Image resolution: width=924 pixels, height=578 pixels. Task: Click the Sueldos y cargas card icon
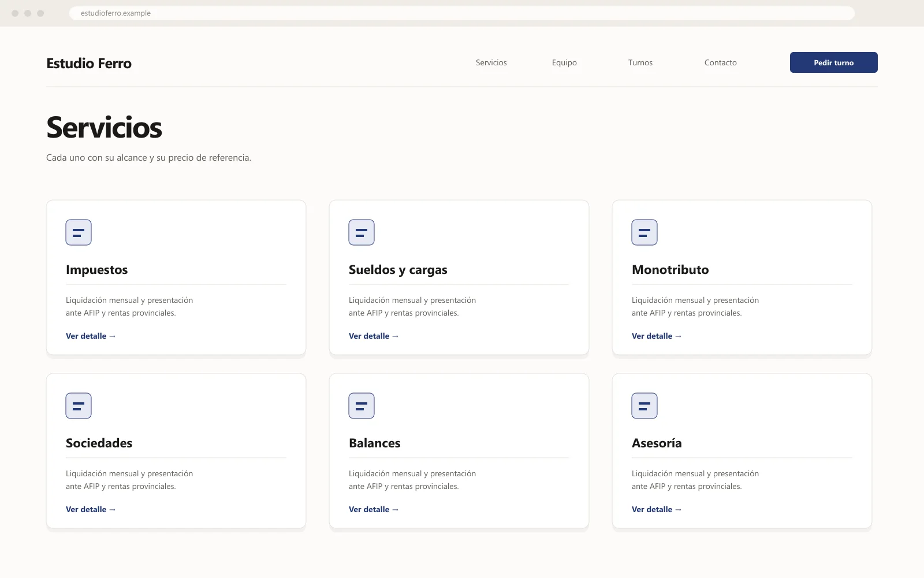click(362, 232)
